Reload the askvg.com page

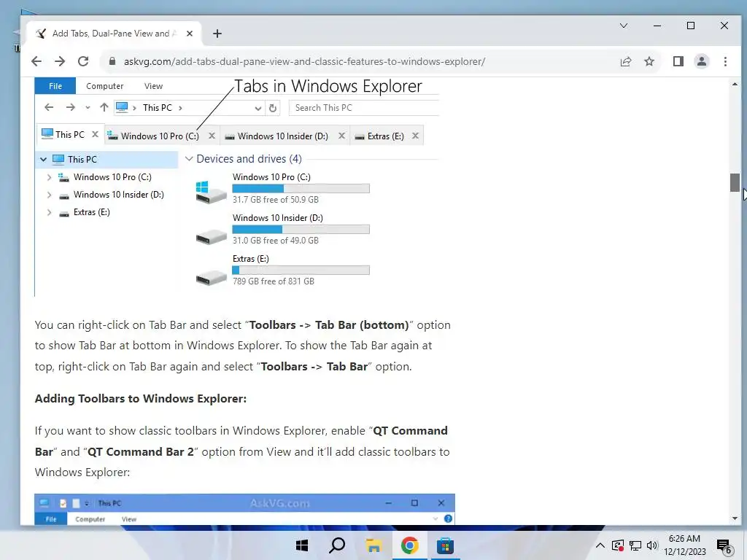[x=83, y=61]
